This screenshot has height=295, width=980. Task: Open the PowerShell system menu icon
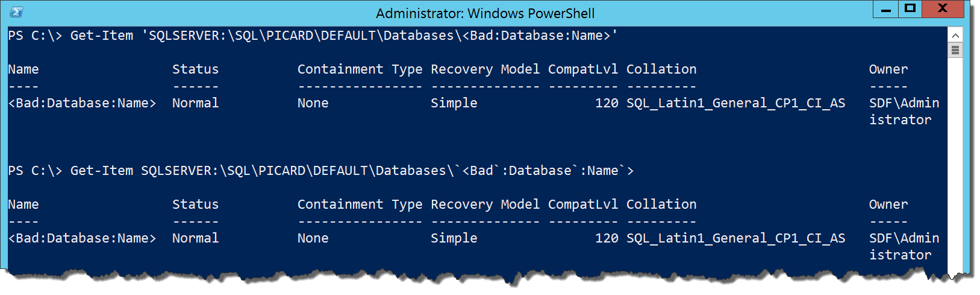(x=17, y=12)
